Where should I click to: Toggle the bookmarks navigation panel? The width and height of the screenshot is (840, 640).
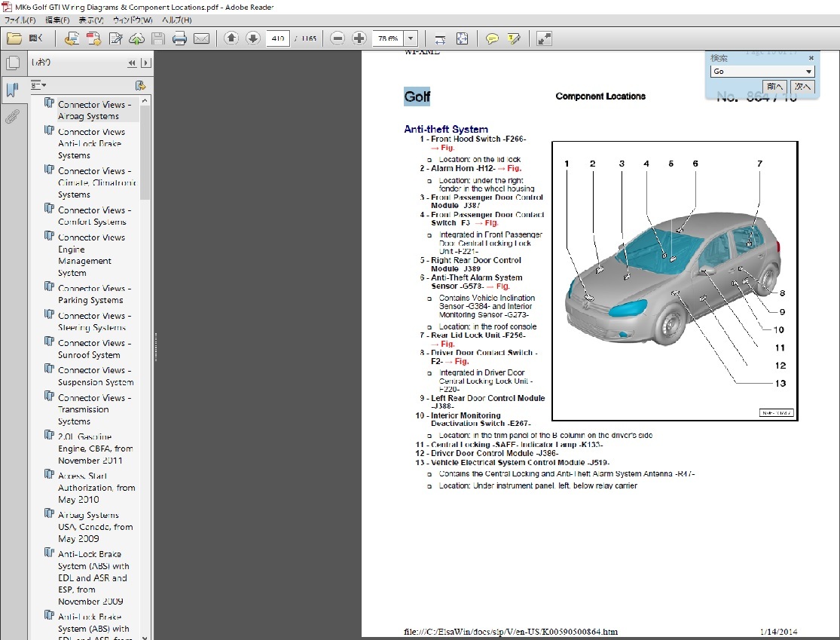12,90
